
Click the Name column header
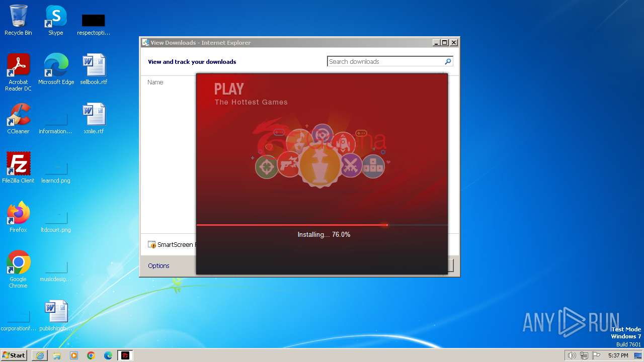coord(155,82)
